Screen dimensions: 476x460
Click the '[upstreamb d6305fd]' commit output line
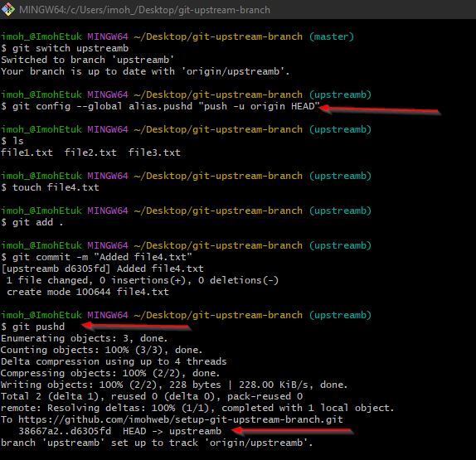[102, 269]
